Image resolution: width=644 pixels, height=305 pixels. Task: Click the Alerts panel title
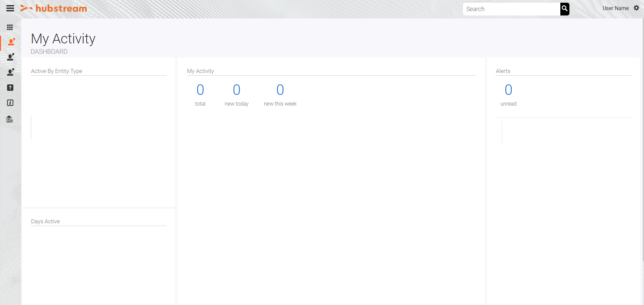[503, 71]
